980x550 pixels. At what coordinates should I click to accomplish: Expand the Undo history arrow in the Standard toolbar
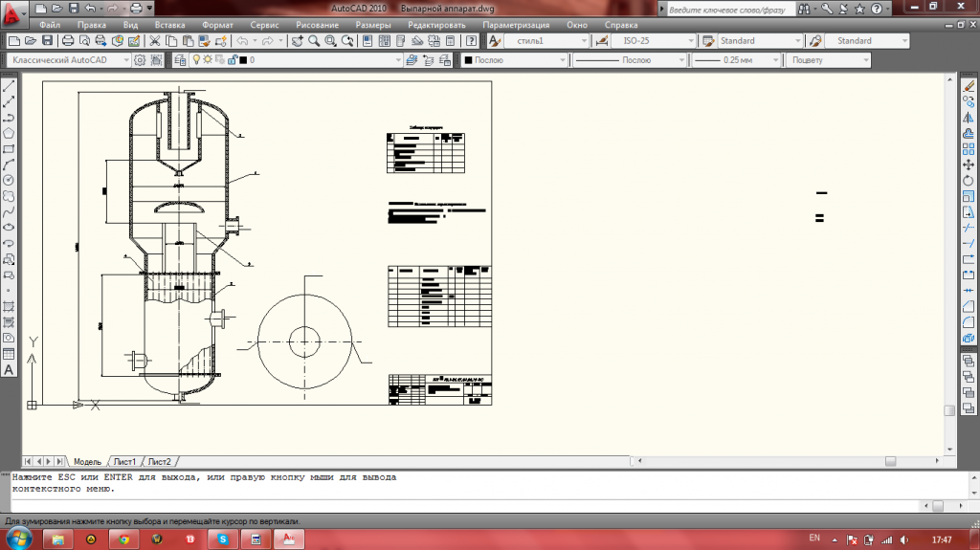tap(255, 40)
